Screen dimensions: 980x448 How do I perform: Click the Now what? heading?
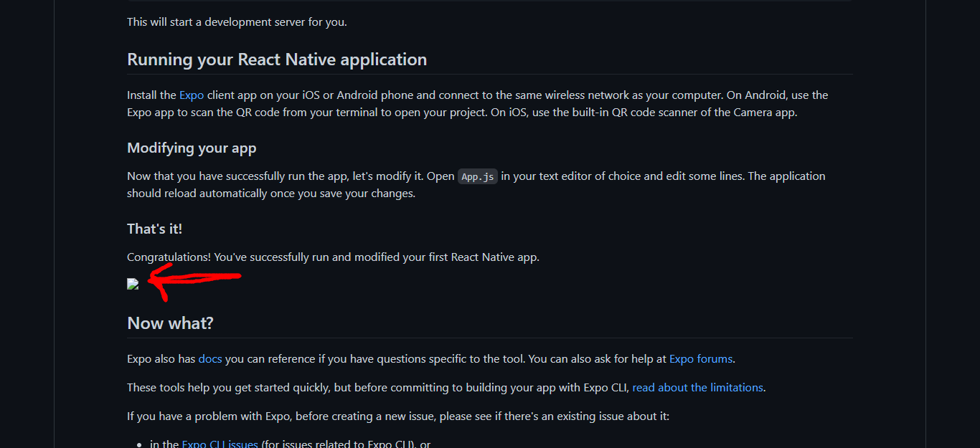tap(170, 323)
